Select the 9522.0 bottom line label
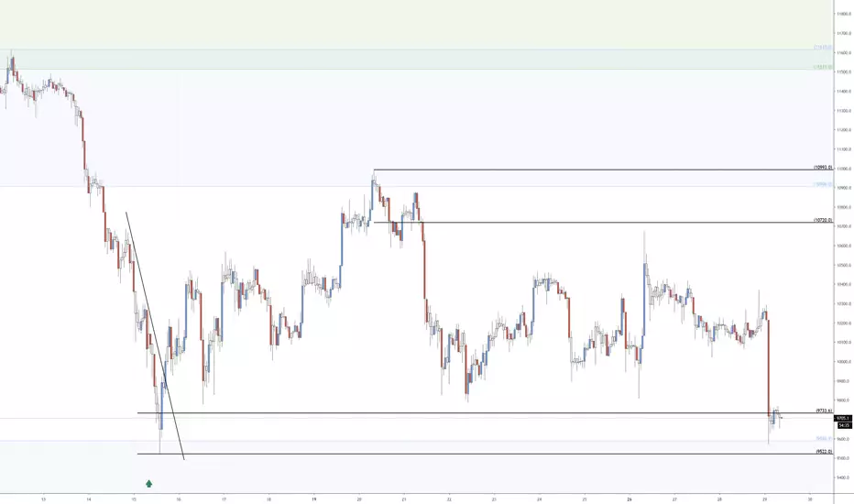854x504 pixels. 824,452
